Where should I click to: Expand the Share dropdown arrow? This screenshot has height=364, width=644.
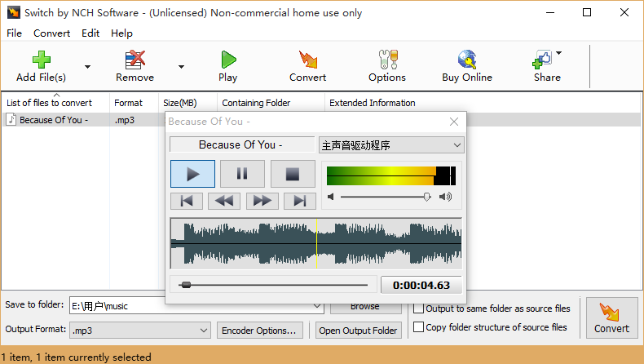pyautogui.click(x=559, y=53)
